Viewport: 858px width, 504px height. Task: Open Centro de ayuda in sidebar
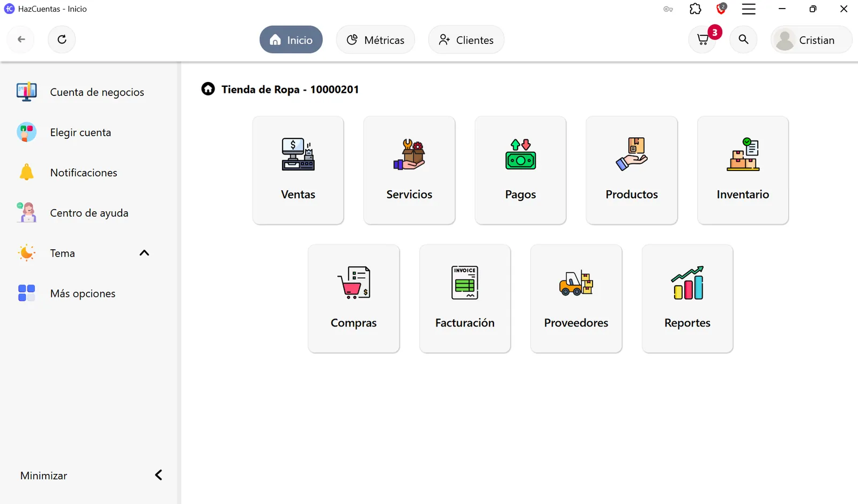coord(89,213)
